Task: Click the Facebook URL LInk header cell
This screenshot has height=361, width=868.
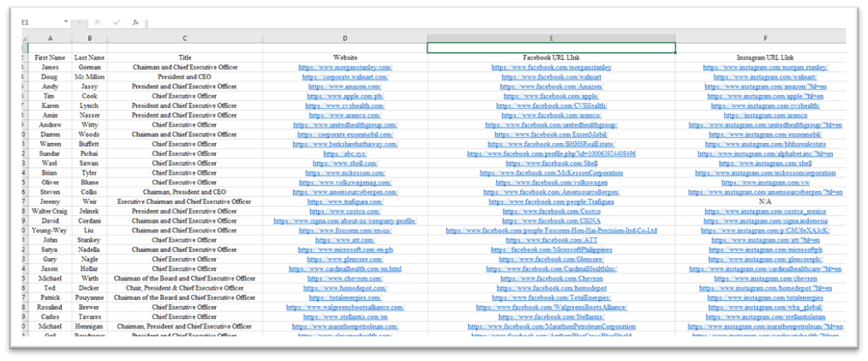Action: (x=551, y=57)
